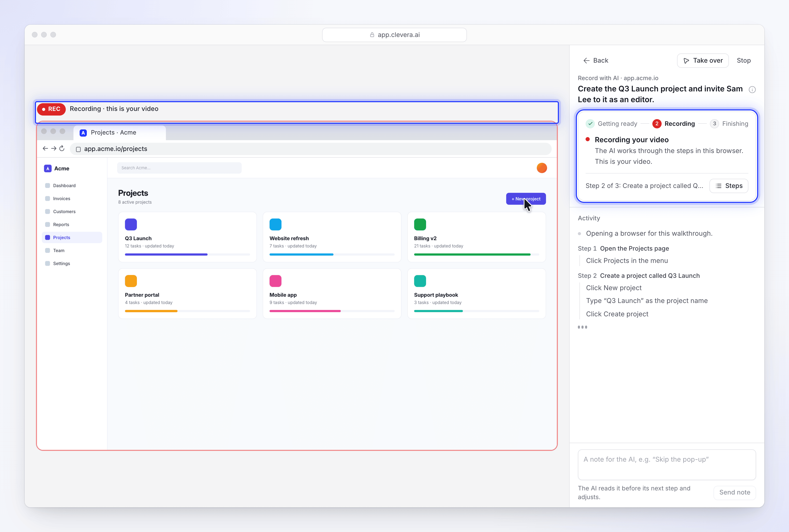The height and width of the screenshot is (532, 789).
Task: Open the orange user avatar
Action: (x=542, y=168)
